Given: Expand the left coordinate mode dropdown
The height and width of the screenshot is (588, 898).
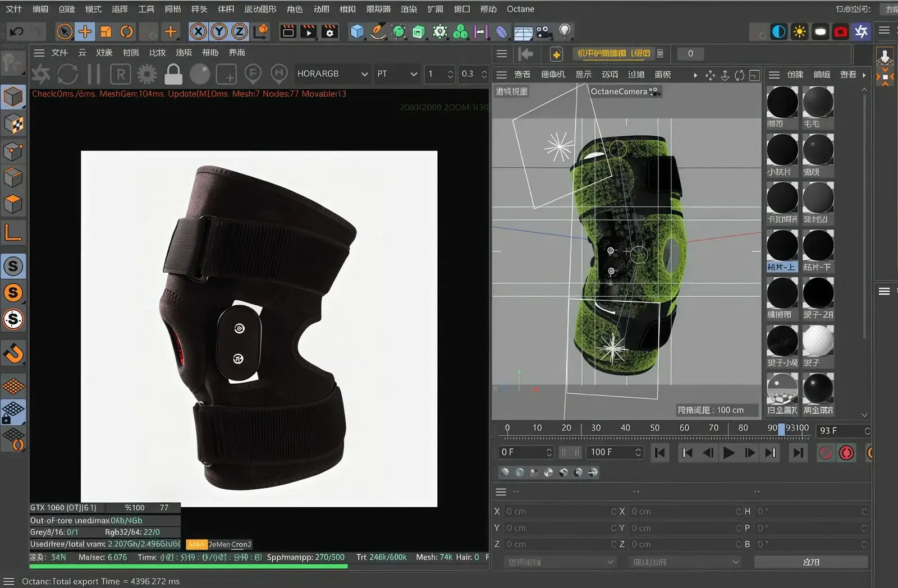Looking at the screenshot, I should pyautogui.click(x=560, y=562).
